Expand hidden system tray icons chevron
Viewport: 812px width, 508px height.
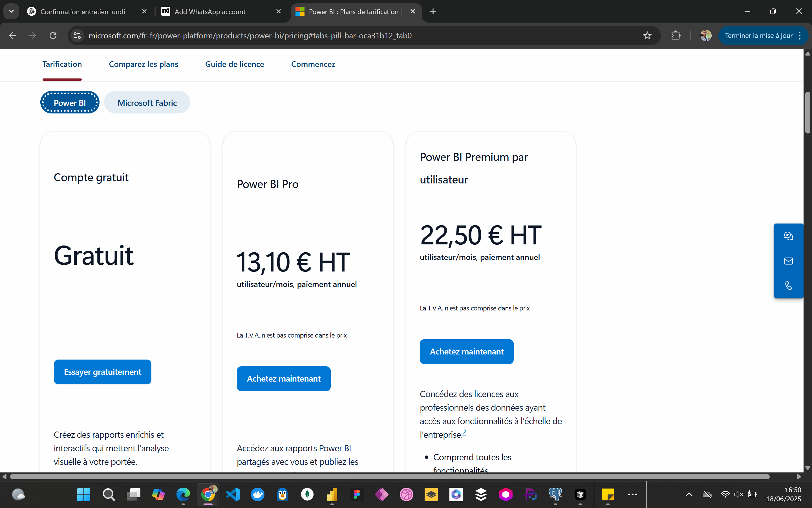689,494
